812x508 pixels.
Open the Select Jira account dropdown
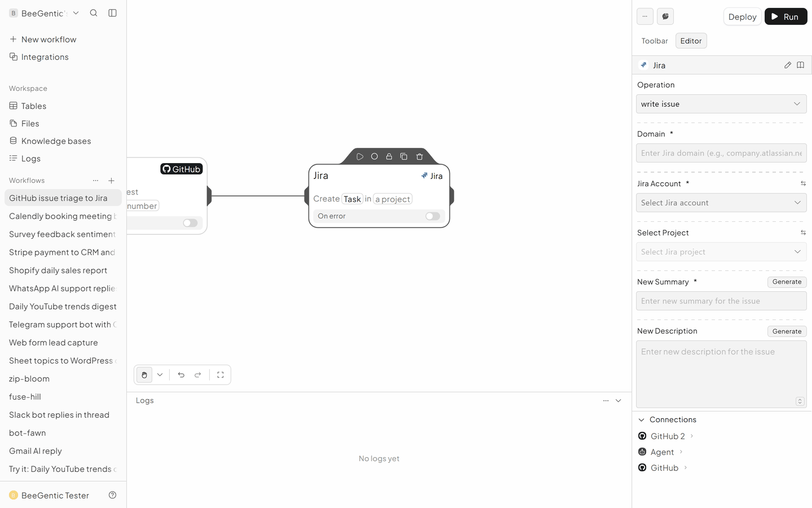coord(721,203)
